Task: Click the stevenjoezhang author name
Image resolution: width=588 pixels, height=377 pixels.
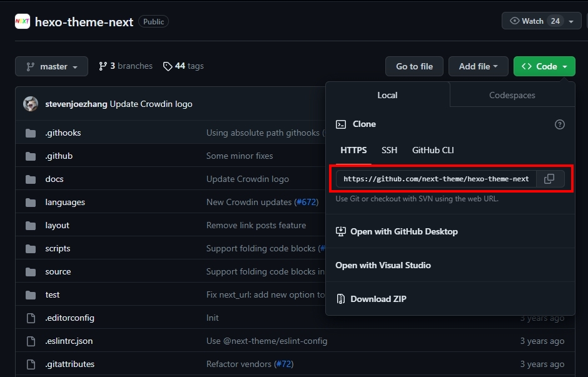Action: pos(76,104)
